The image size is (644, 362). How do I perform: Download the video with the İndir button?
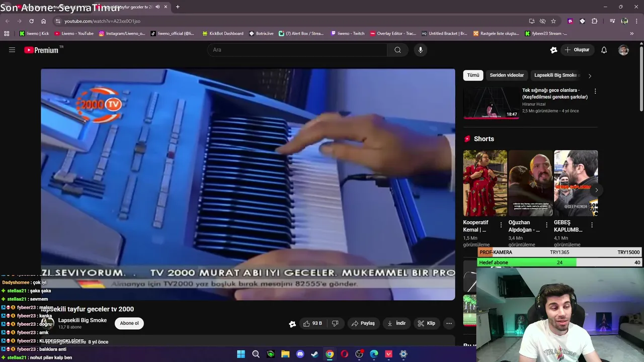(x=396, y=323)
